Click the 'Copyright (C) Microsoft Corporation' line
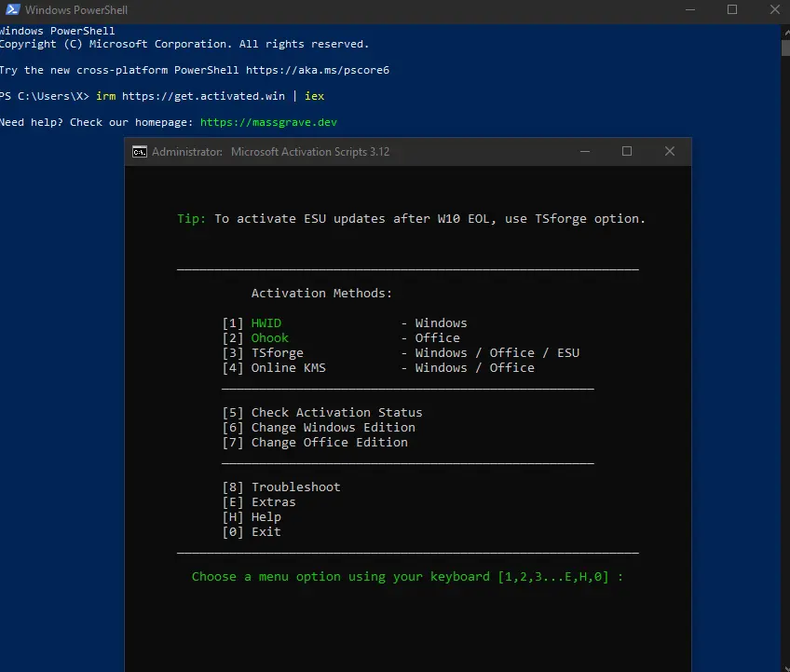 (184, 44)
